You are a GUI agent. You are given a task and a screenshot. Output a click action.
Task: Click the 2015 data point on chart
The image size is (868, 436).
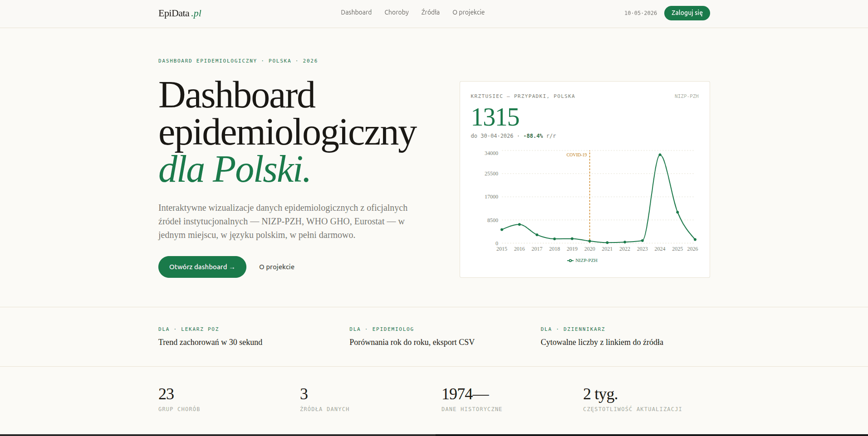click(502, 230)
